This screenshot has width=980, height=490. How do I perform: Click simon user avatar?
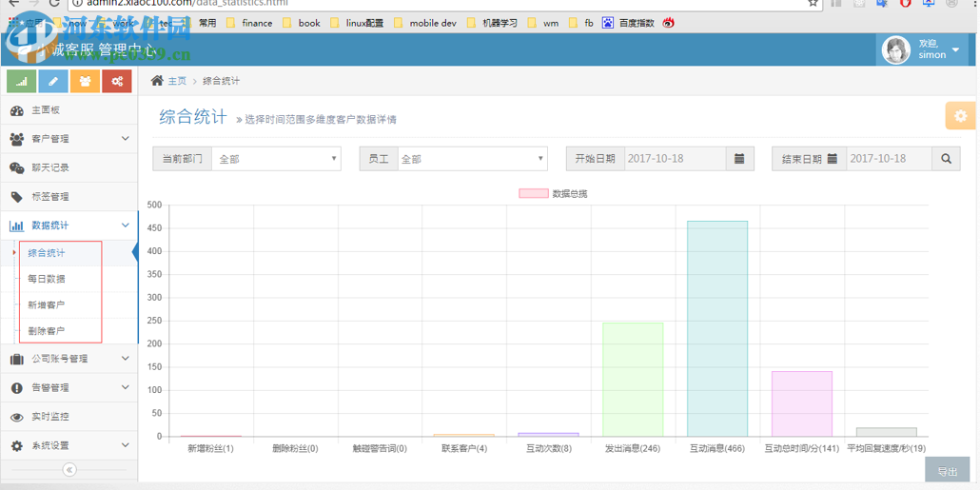click(x=896, y=50)
